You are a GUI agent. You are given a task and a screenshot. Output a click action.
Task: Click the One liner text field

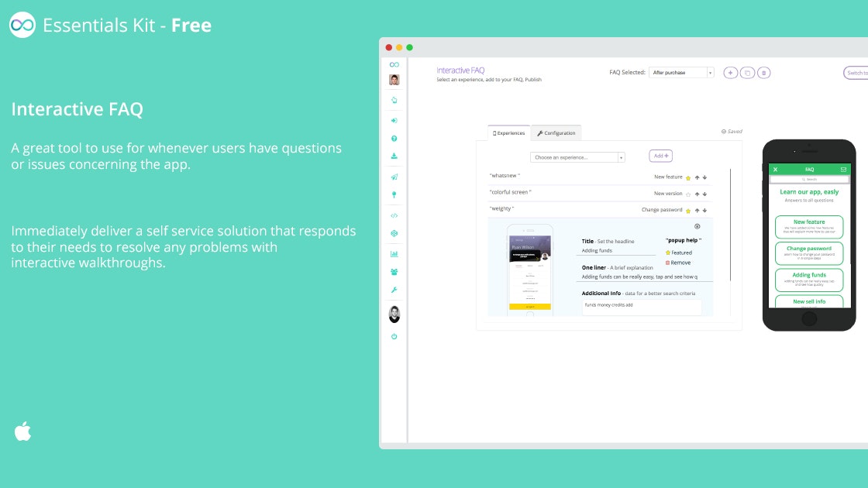coord(646,277)
